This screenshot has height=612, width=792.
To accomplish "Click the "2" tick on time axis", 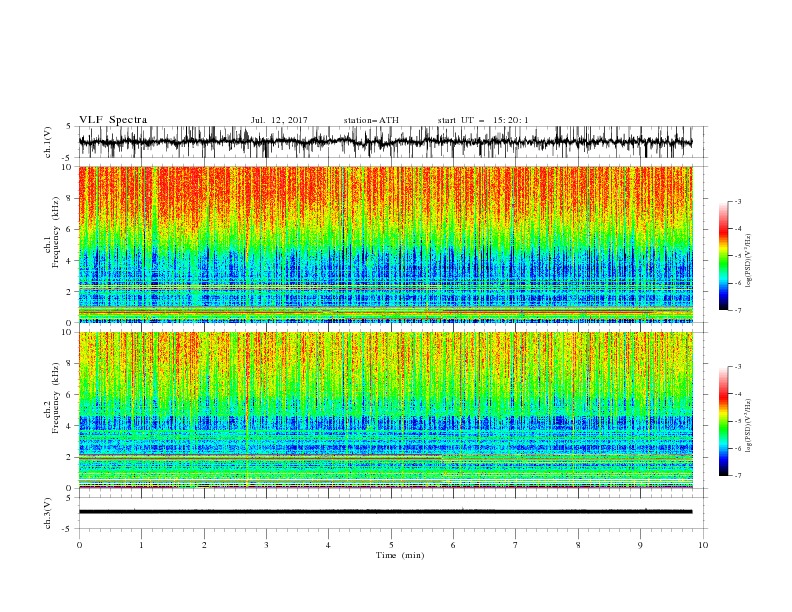I will pyautogui.click(x=204, y=545).
